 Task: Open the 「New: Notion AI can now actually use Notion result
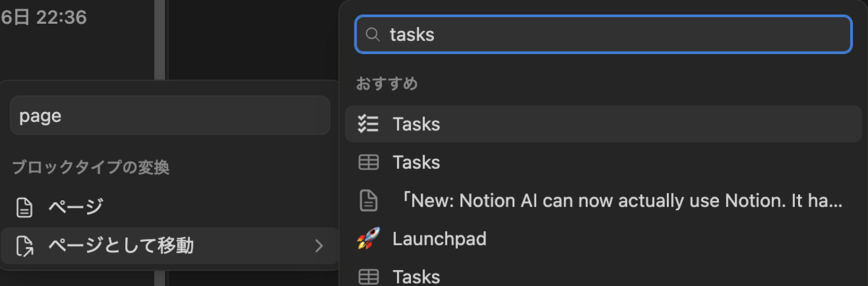603,201
